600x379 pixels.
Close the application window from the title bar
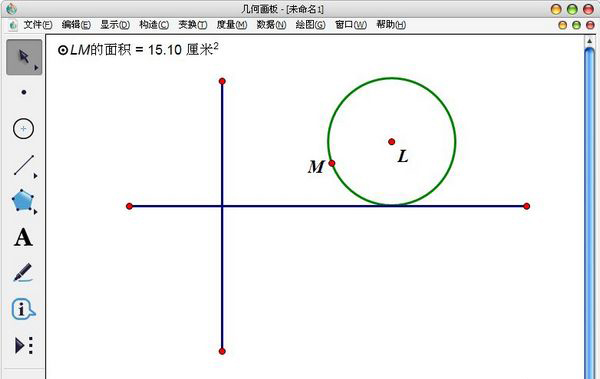588,9
